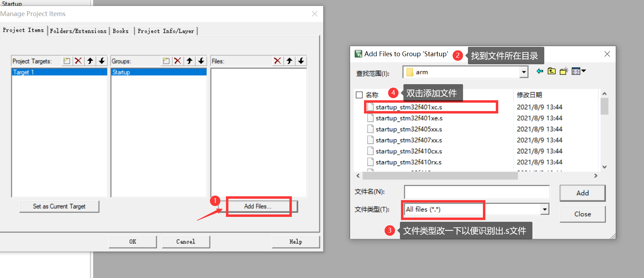Click Set as Current Target button
The height and width of the screenshot is (278, 644).
59,206
